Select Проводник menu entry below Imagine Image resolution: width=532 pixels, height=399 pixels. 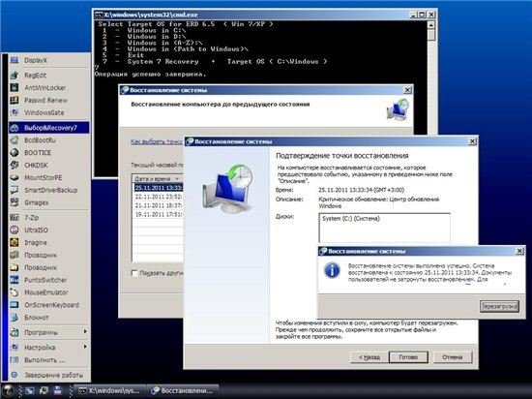click(x=41, y=255)
